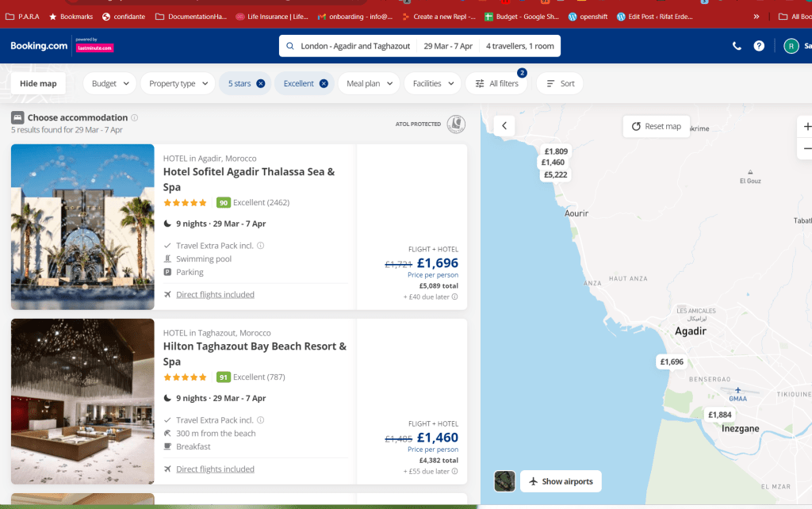Change dates 29 Mar - 7 Apr

tap(448, 46)
